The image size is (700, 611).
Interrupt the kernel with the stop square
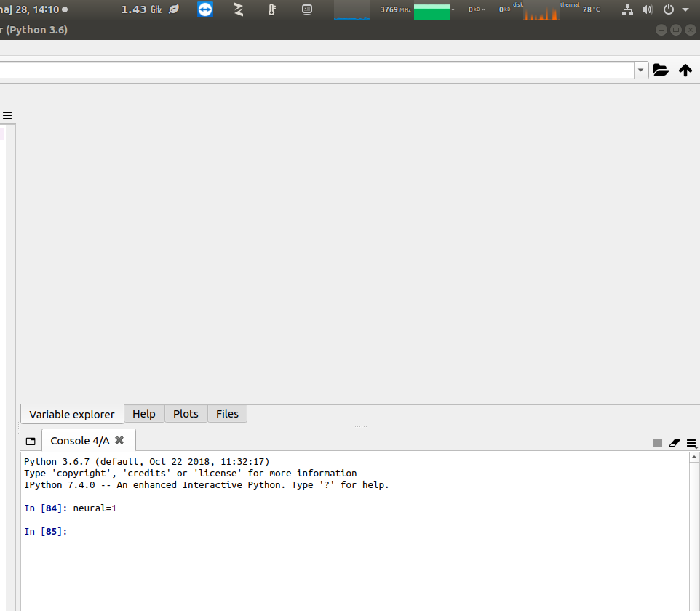[657, 443]
